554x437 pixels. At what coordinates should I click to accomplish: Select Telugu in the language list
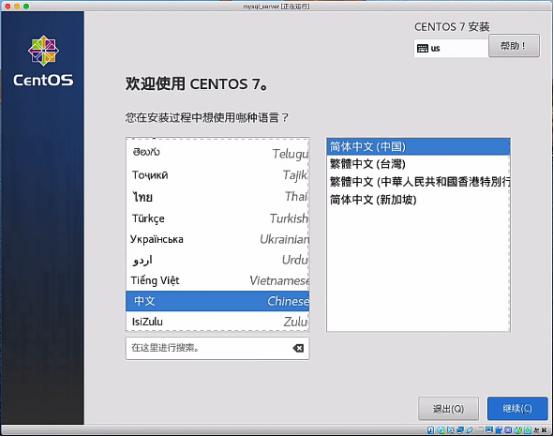pos(217,153)
